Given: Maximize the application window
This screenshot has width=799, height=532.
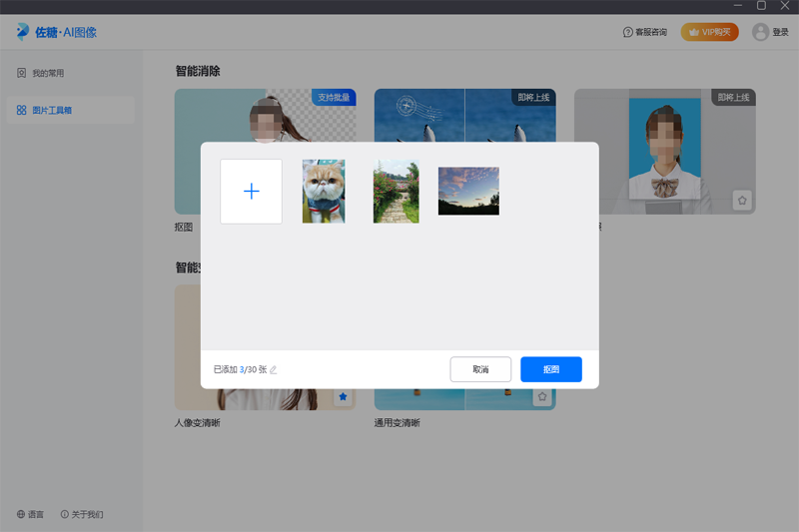Looking at the screenshot, I should pyautogui.click(x=761, y=7).
